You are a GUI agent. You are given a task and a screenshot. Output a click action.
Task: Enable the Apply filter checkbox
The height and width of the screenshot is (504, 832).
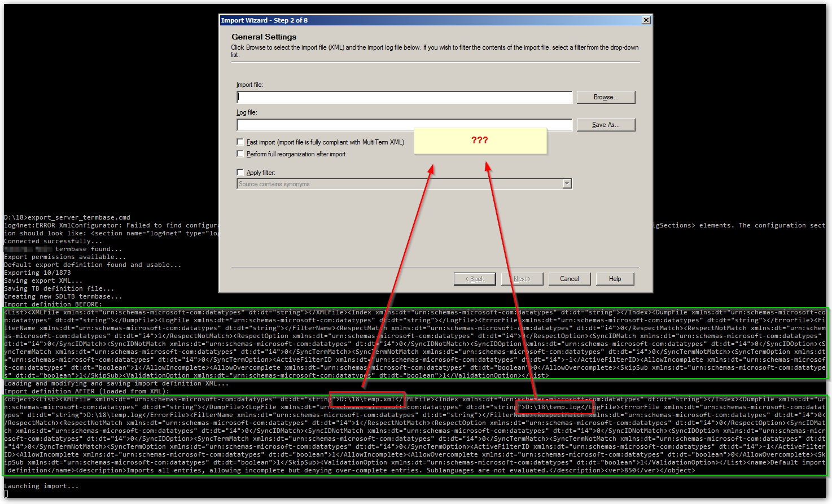pyautogui.click(x=240, y=173)
